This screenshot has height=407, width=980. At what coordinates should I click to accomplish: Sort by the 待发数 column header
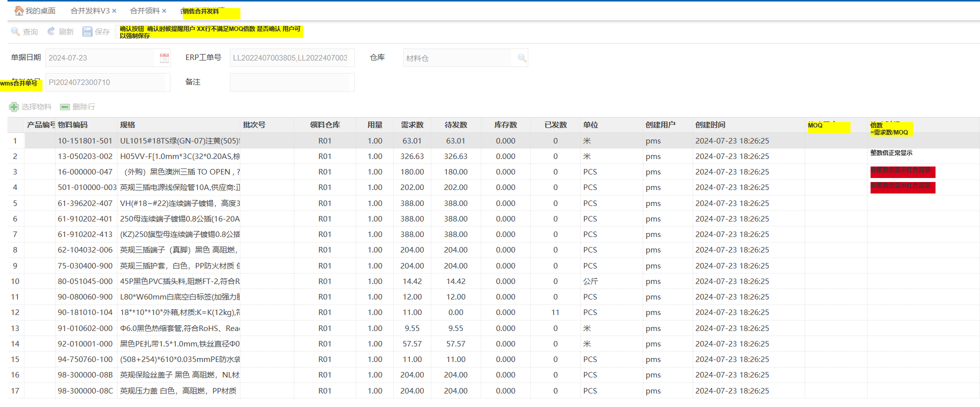456,125
